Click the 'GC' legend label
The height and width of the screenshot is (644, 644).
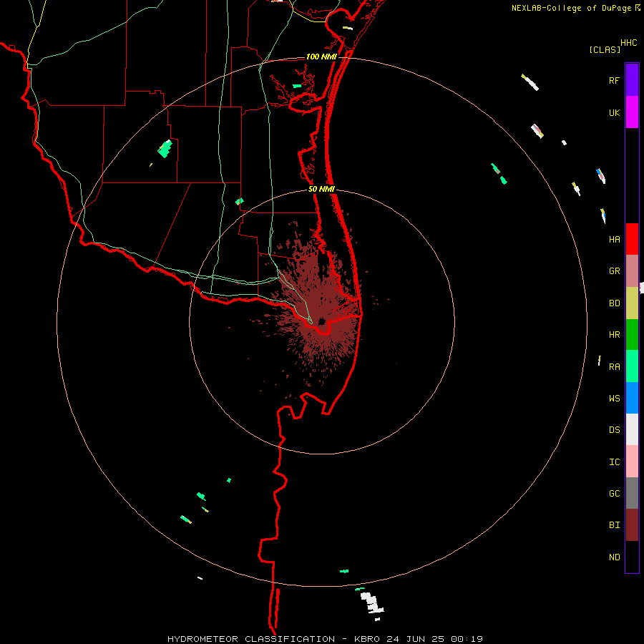coord(614,494)
